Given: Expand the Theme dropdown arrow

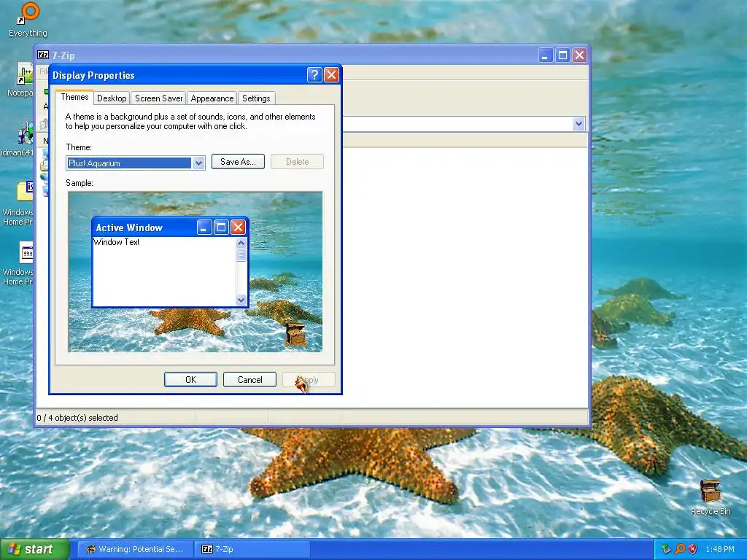Looking at the screenshot, I should coord(198,163).
